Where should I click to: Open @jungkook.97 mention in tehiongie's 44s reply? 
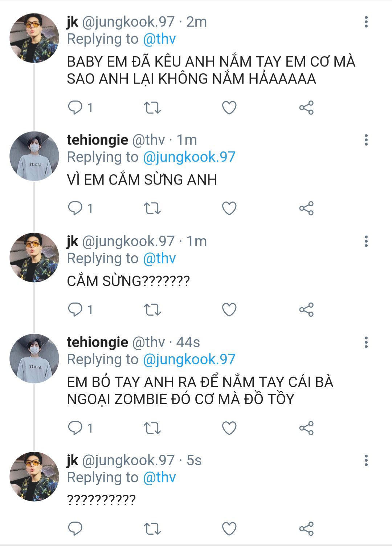[x=189, y=360]
